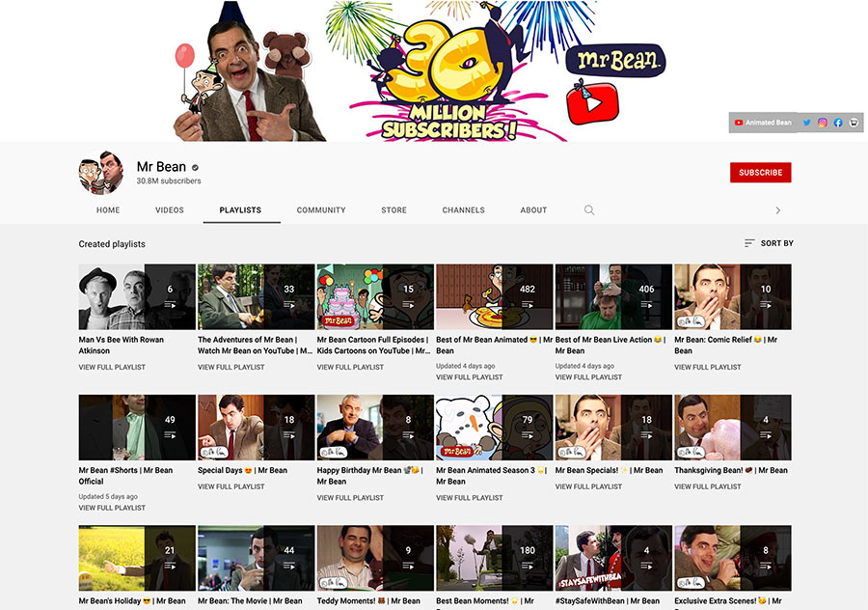The image size is (868, 610).
Task: Click the Mr Bean Animated Season 3 title
Action: [492, 476]
